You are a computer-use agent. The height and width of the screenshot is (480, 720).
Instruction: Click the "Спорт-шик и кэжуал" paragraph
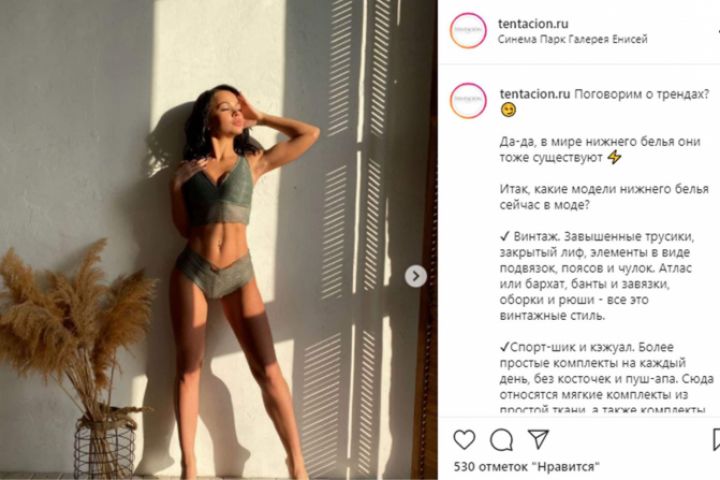click(x=607, y=378)
